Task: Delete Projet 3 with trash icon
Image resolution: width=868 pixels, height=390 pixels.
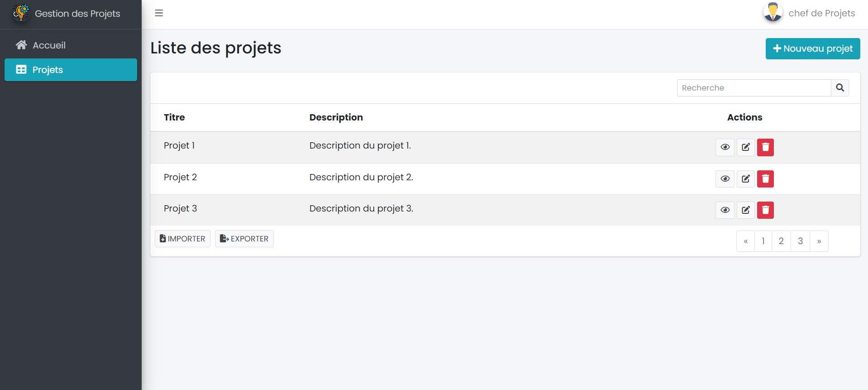Action: [765, 210]
